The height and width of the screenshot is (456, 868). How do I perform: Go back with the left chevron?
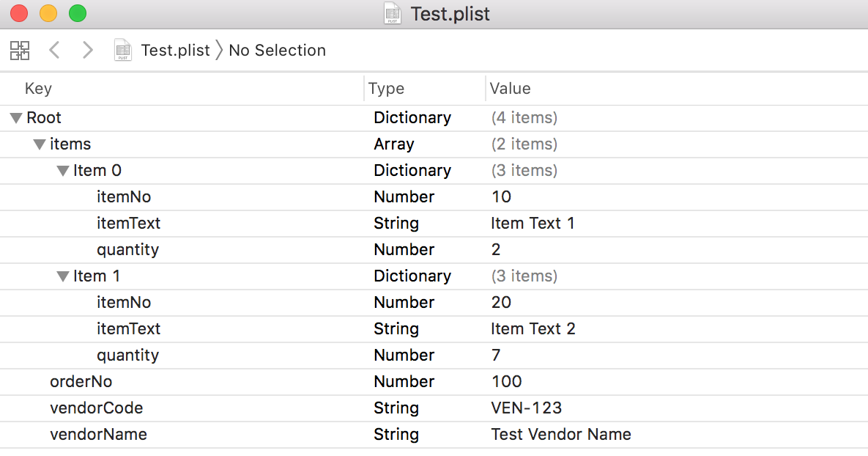[x=53, y=51]
